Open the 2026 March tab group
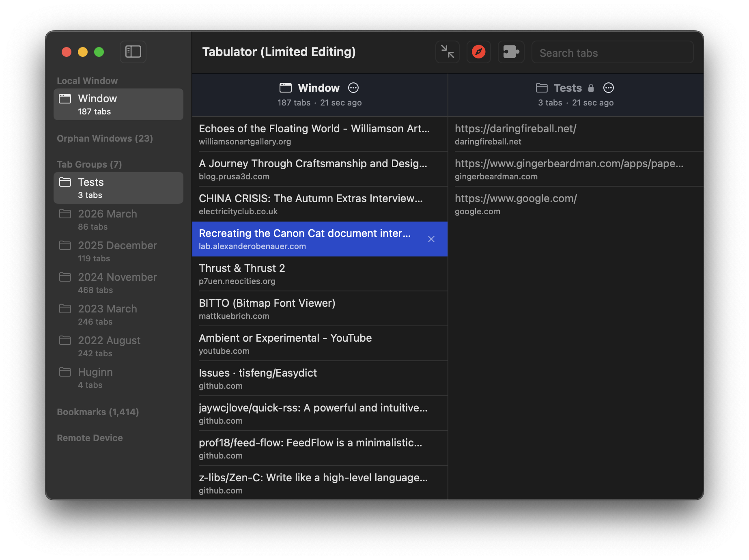The height and width of the screenshot is (560, 749). pos(118,220)
